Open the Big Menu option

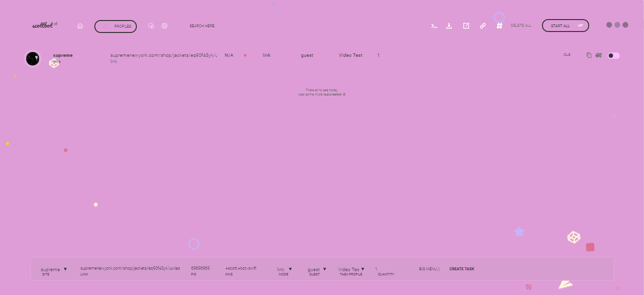[429, 269]
